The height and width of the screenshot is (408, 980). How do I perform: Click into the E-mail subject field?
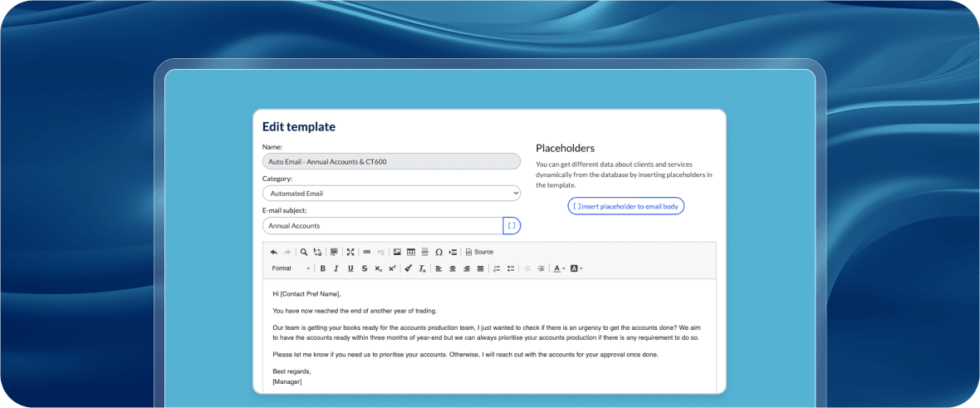click(x=382, y=226)
